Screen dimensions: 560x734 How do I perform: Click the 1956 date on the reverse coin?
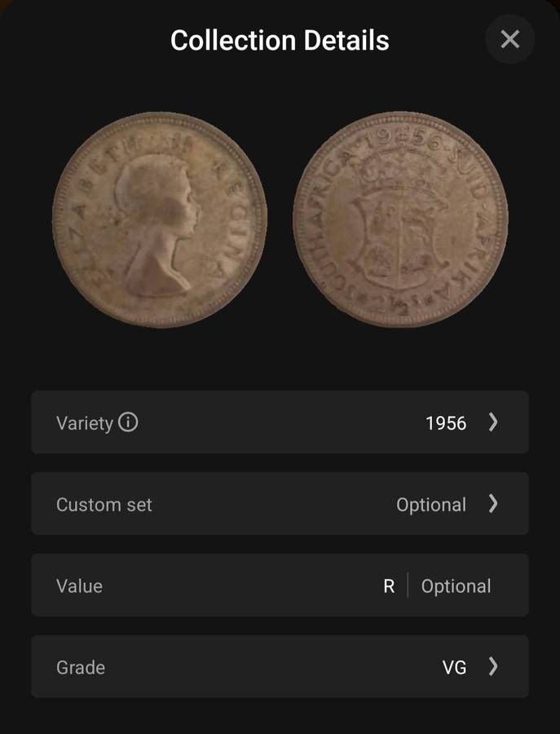[x=399, y=137]
